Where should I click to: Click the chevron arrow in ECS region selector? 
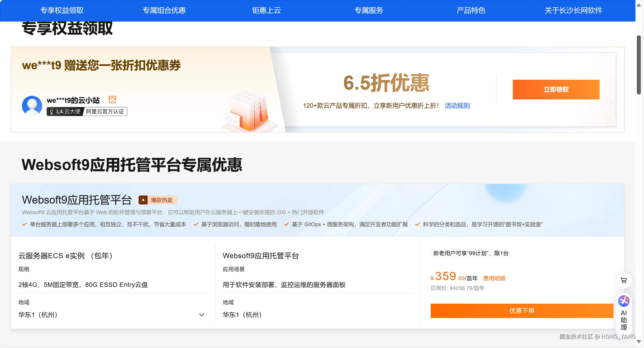[x=202, y=315]
